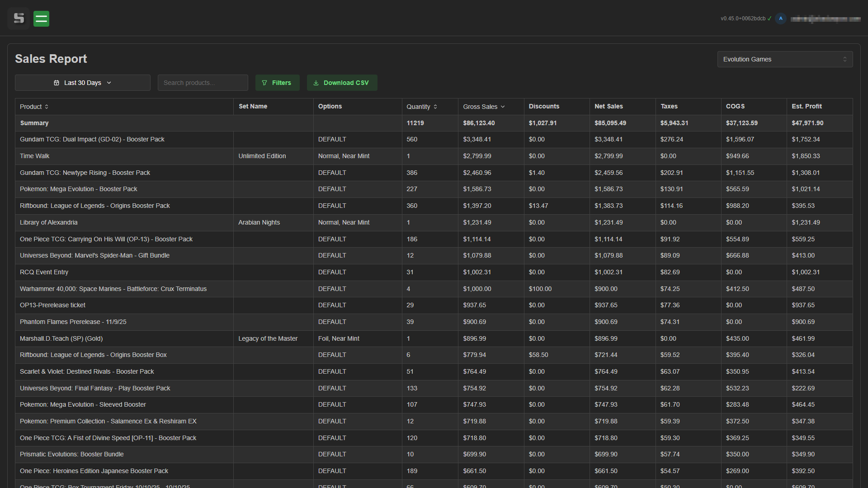Screen dimensions: 868x488
Task: Click the calendar icon in date range
Action: tap(57, 83)
